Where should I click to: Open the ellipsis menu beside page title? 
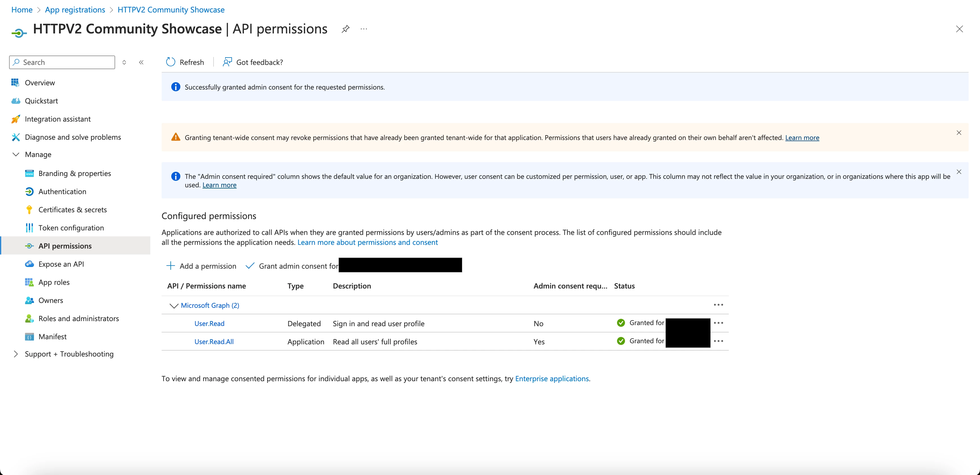[x=364, y=29]
